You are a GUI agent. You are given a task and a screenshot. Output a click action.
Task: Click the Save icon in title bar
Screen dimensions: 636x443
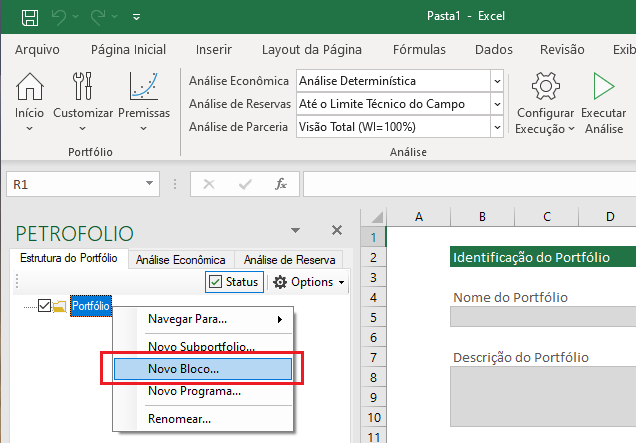[30, 17]
